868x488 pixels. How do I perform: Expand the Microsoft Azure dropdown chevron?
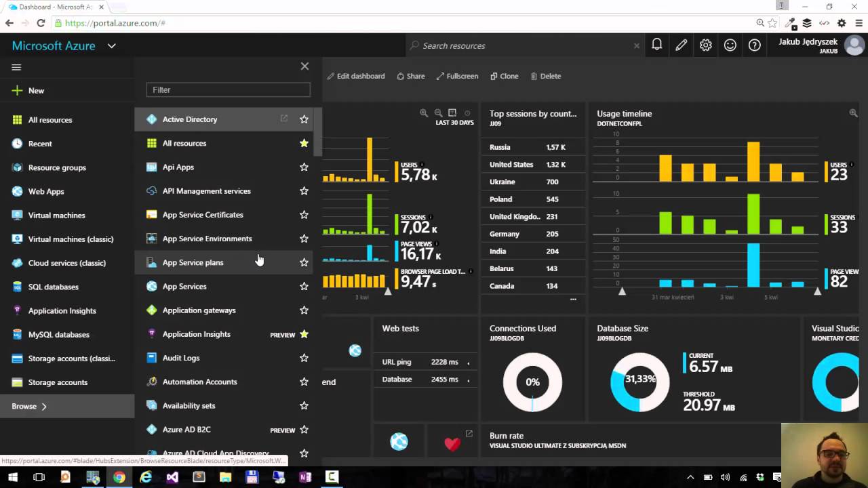click(x=111, y=46)
